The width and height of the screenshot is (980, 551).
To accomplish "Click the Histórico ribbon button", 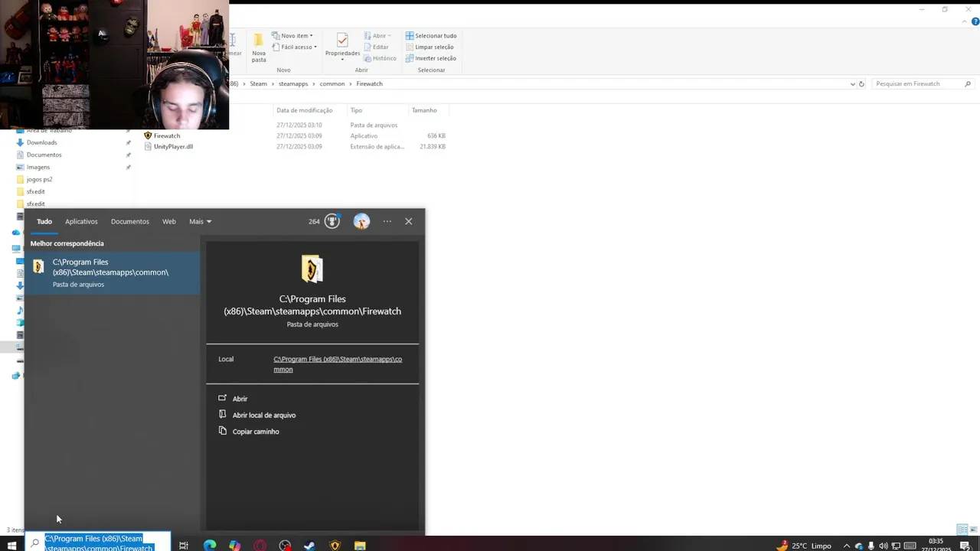I will [380, 58].
